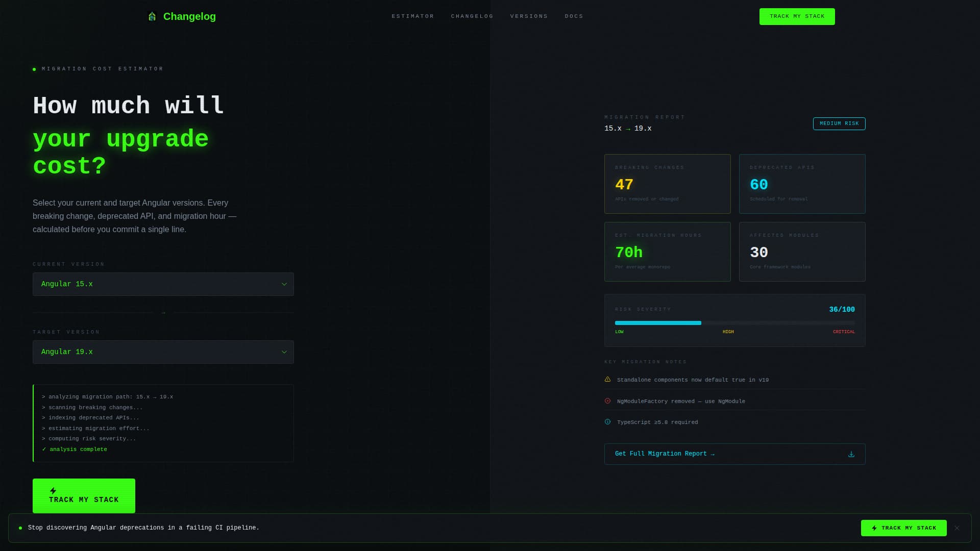Open the Target Version dropdown

pyautogui.click(x=163, y=352)
